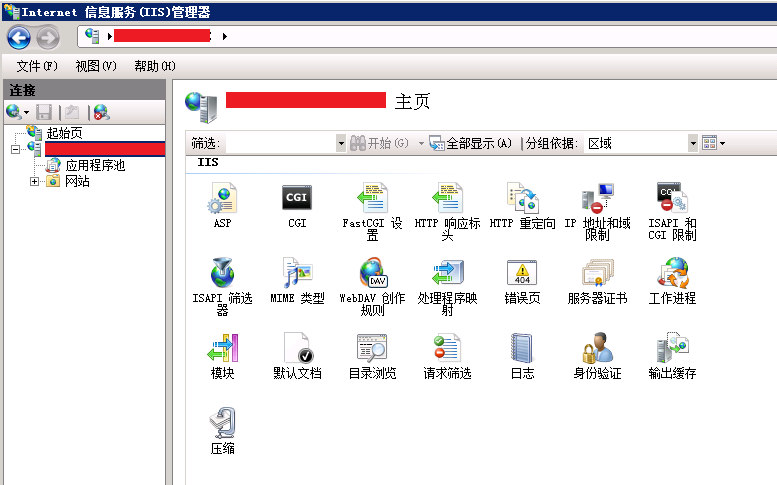Viewport: 777px width, 485px height.
Task: Open the 帮助(H) menu
Action: [153, 66]
